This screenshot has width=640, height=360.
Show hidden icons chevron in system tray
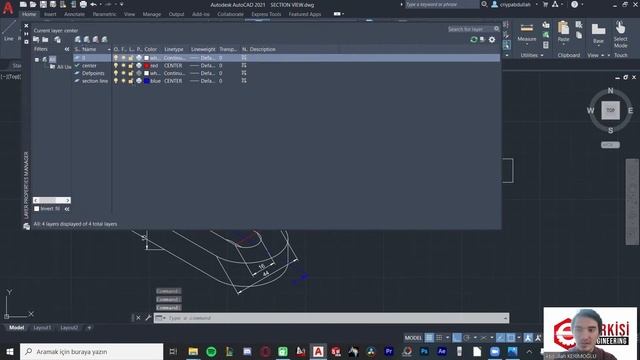[x=529, y=351]
